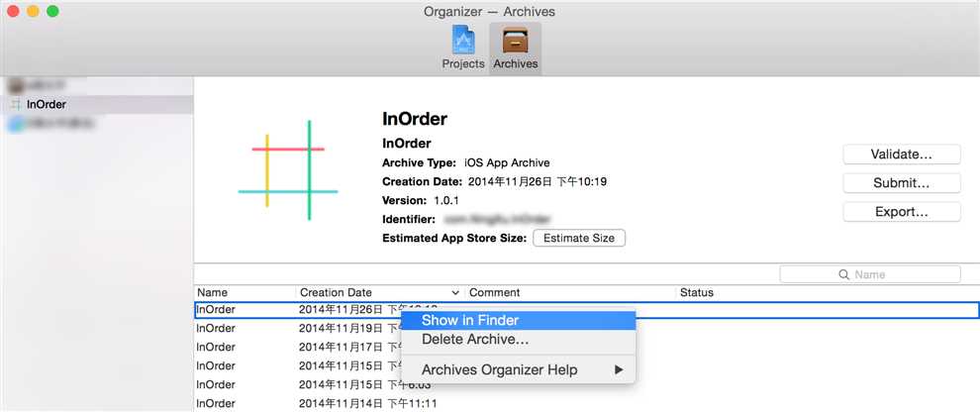Select InOrder app in sidebar
The image size is (980, 412).
click(97, 104)
